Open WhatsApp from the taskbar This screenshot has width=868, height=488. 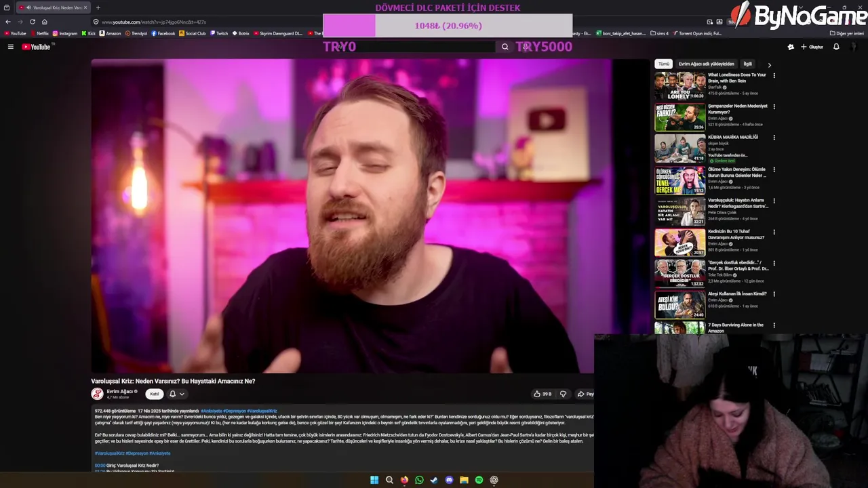click(x=419, y=480)
